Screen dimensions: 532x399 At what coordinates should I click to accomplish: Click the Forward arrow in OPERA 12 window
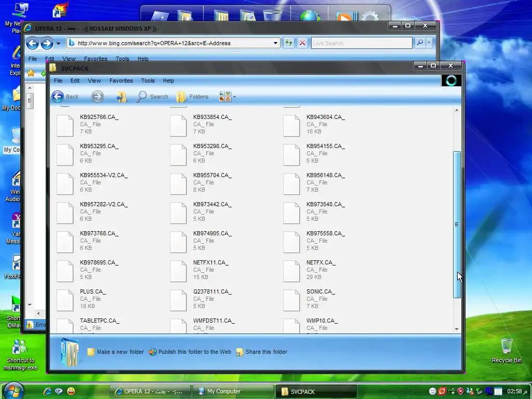tap(47, 43)
